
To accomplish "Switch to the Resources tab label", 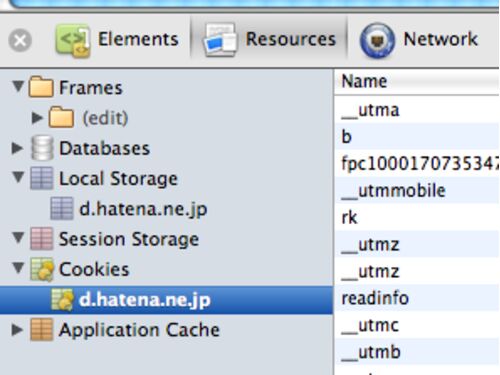I will coord(290,39).
